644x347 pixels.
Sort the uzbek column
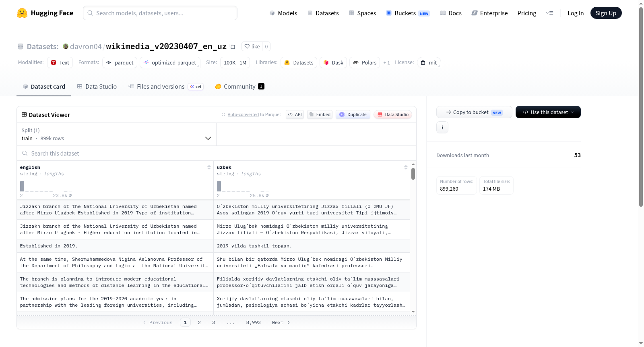[x=406, y=167]
